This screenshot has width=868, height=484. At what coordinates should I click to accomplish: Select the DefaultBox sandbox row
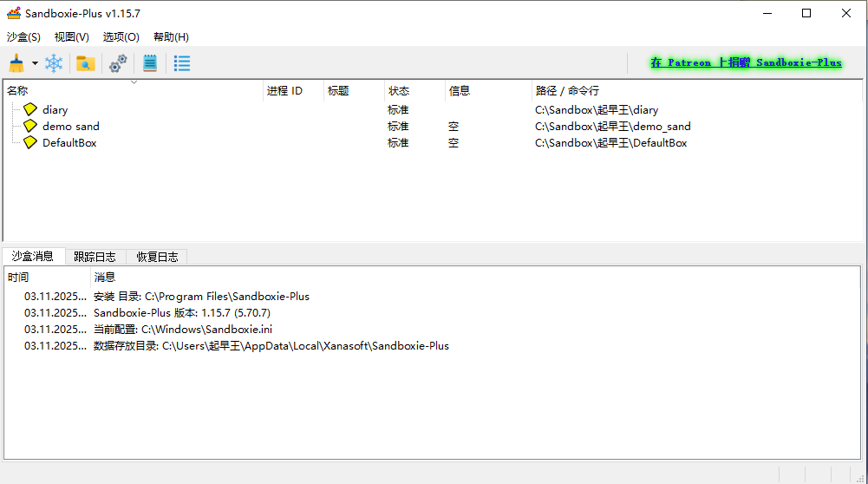click(x=433, y=142)
